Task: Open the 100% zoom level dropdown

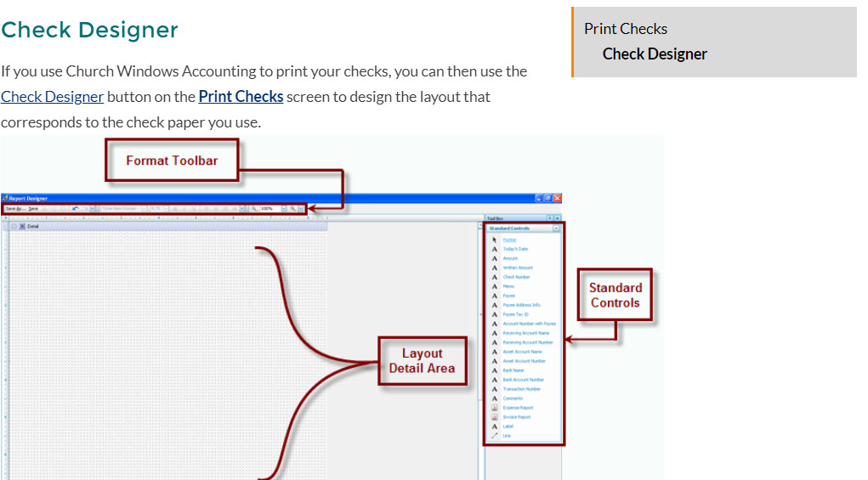Action: (x=284, y=209)
